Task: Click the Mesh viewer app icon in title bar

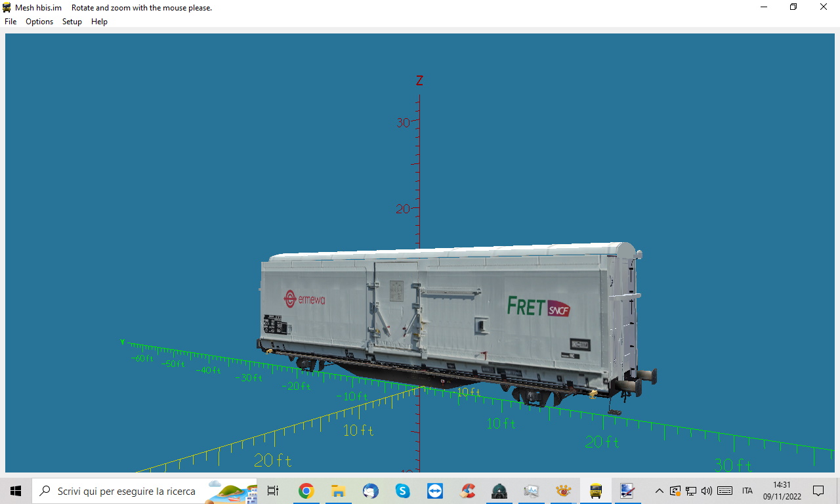Action: click(x=7, y=8)
